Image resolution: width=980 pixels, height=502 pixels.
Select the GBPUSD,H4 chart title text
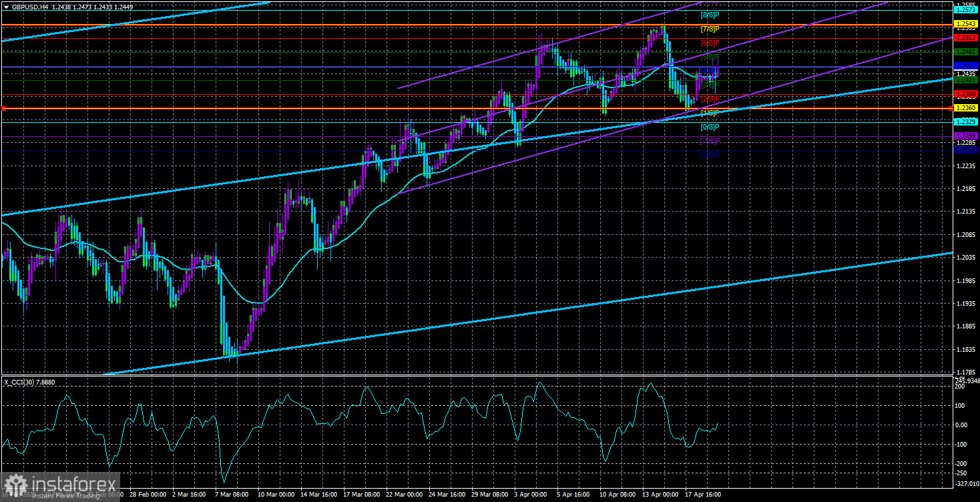click(29, 6)
